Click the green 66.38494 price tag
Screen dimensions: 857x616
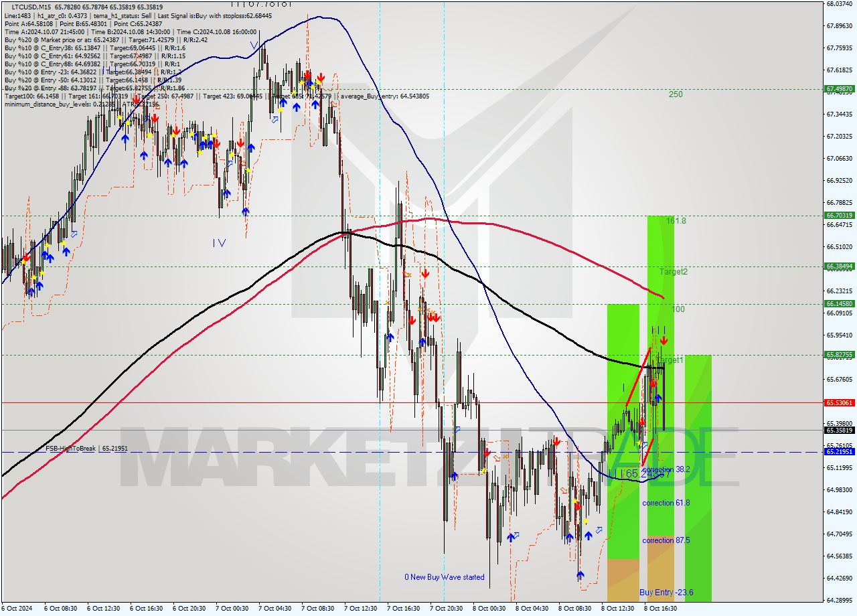[x=839, y=266]
